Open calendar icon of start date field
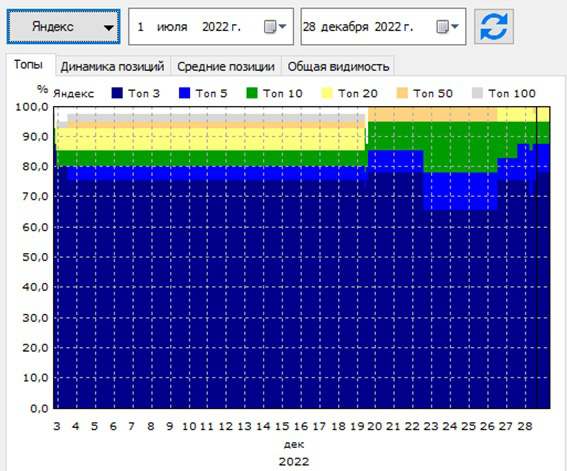This screenshot has height=471, width=567. tap(275, 27)
